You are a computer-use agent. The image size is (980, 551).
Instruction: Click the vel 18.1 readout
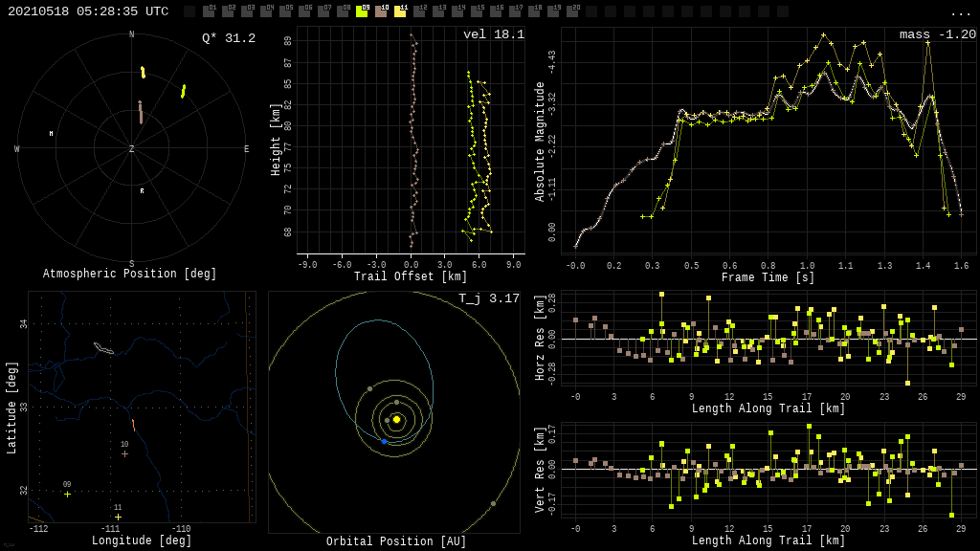tap(493, 34)
